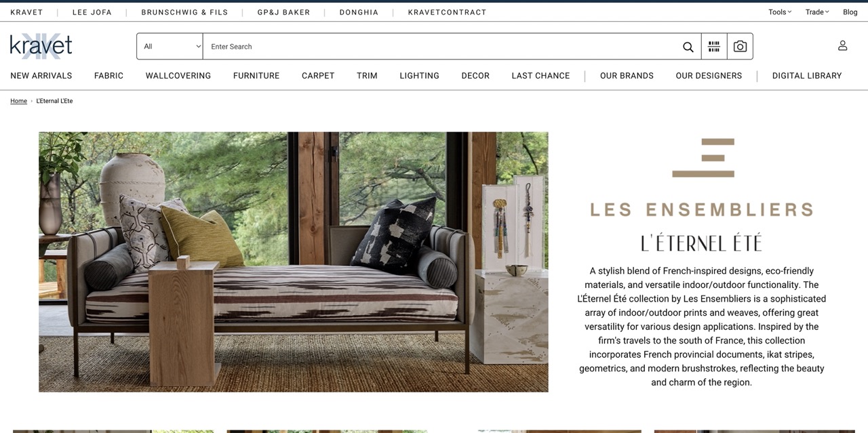
Task: Click the search magnifier icon
Action: [688, 47]
